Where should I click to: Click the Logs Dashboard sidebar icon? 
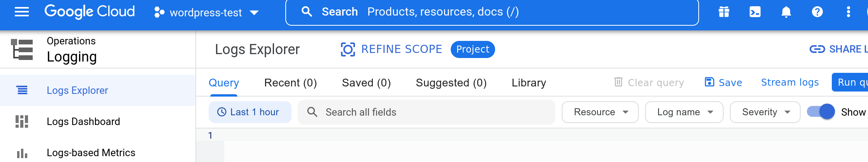coord(22,121)
